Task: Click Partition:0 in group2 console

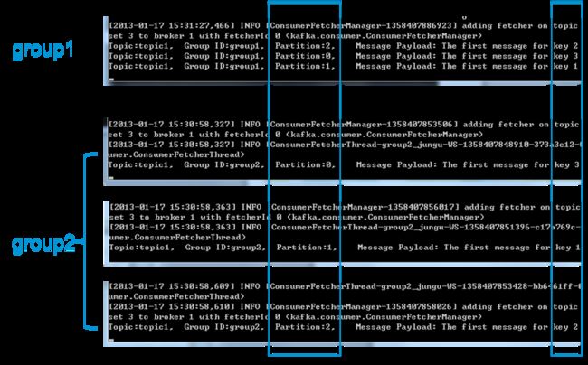Action: [305, 164]
